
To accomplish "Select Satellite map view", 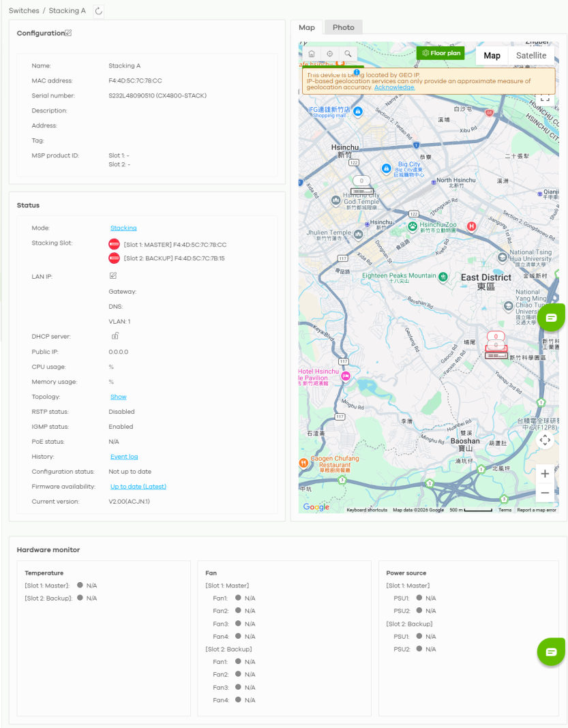I will coord(531,56).
